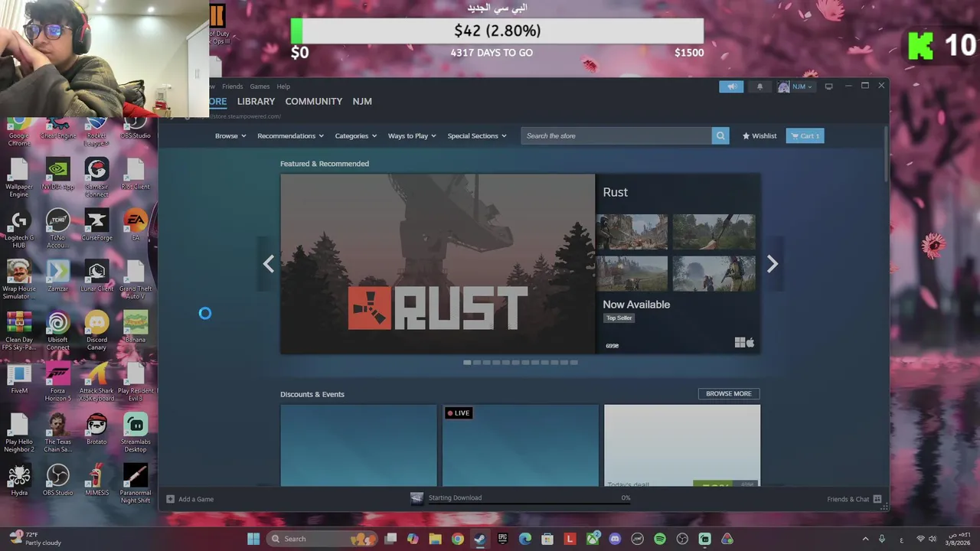Open Wishlist with the star icon
This screenshot has width=980, height=551.
click(759, 135)
